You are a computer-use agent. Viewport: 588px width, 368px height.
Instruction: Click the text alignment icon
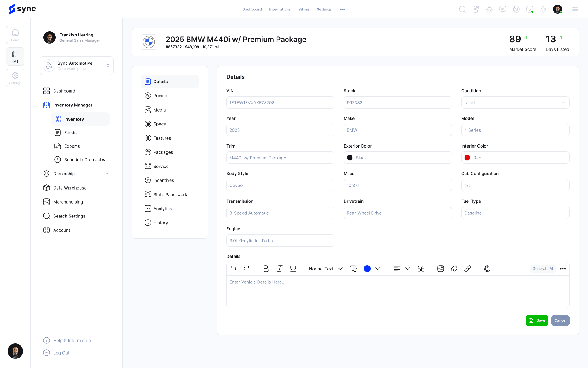pos(397,269)
